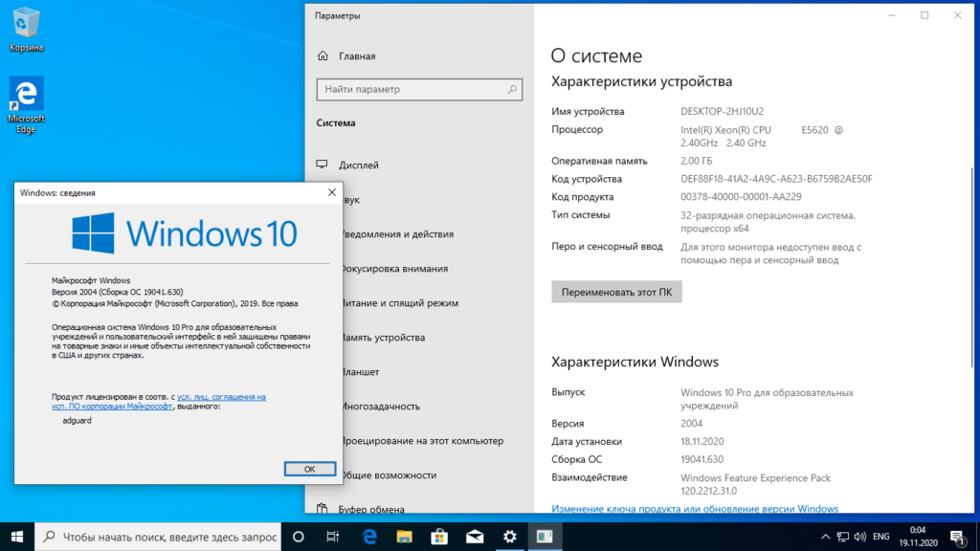Select install date 18.11.2020

click(702, 441)
